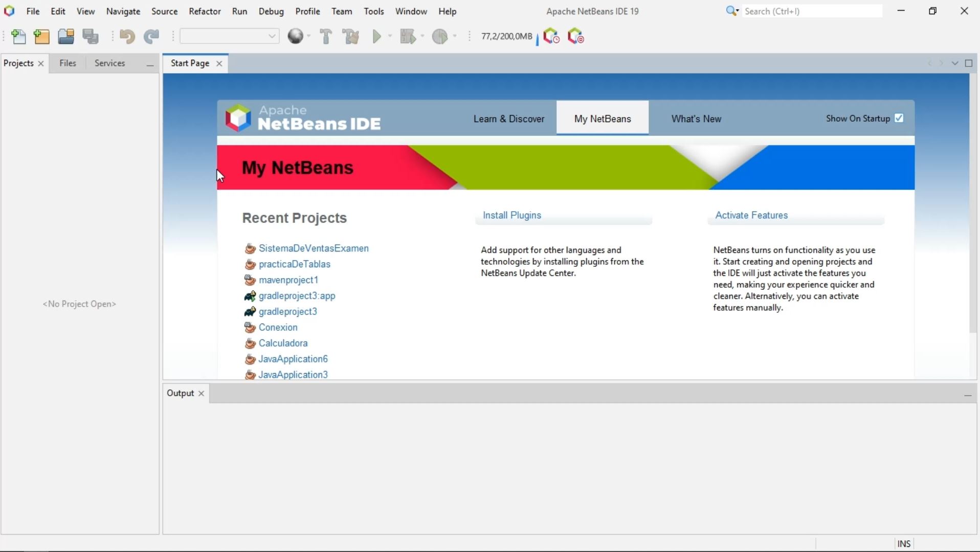Open the configuration combo box
Viewport: 980px width, 552px height.
coord(229,36)
